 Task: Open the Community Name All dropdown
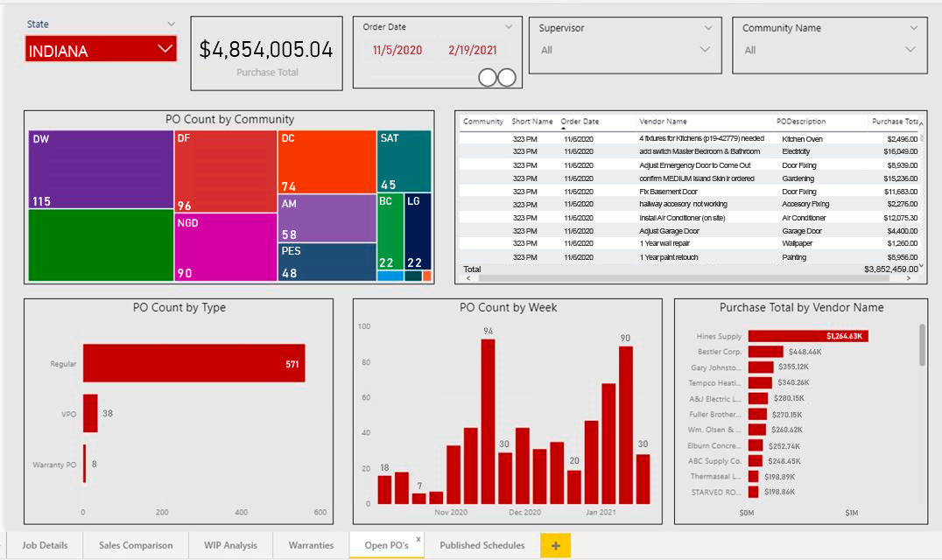[x=830, y=50]
